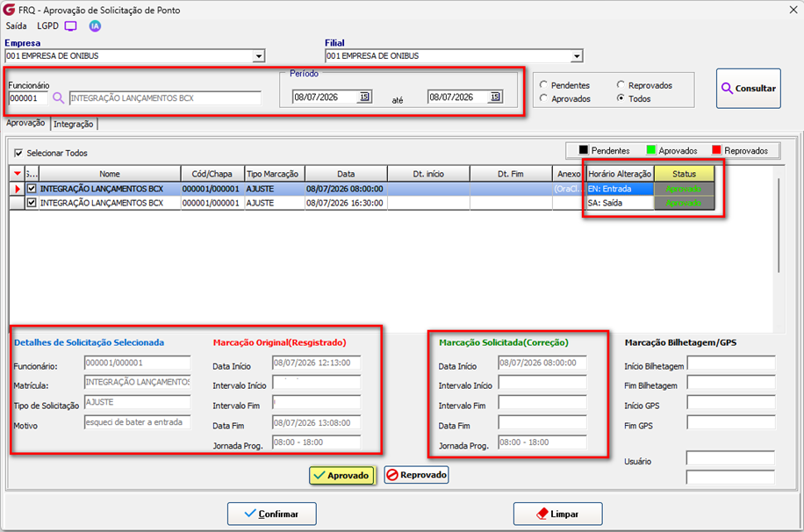Viewport: 804px width, 532px height.
Task: Select the Pendentes radio filter
Action: tap(543, 85)
